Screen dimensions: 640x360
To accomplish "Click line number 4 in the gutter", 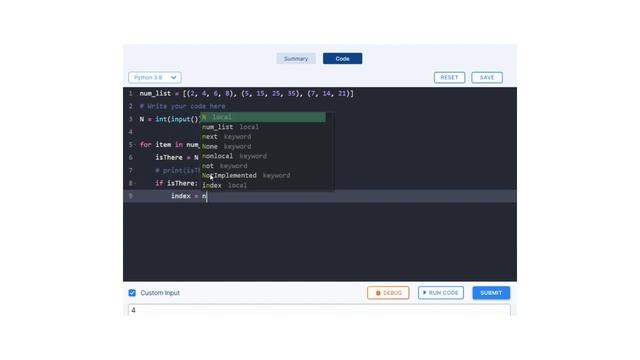I will (x=131, y=132).
